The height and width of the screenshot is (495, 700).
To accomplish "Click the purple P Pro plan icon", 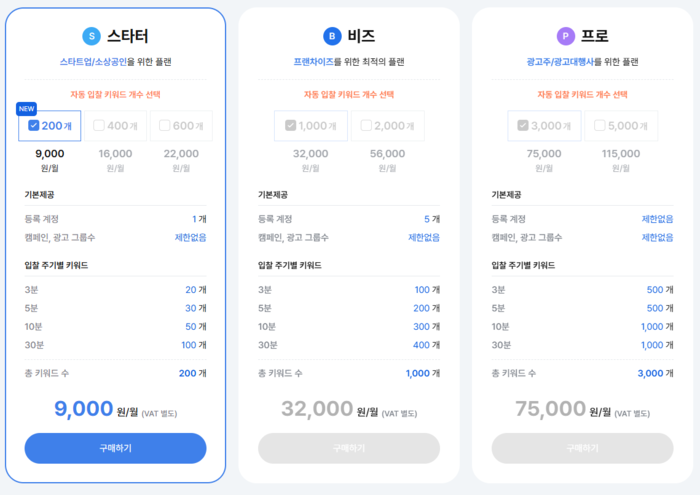I will (x=566, y=36).
